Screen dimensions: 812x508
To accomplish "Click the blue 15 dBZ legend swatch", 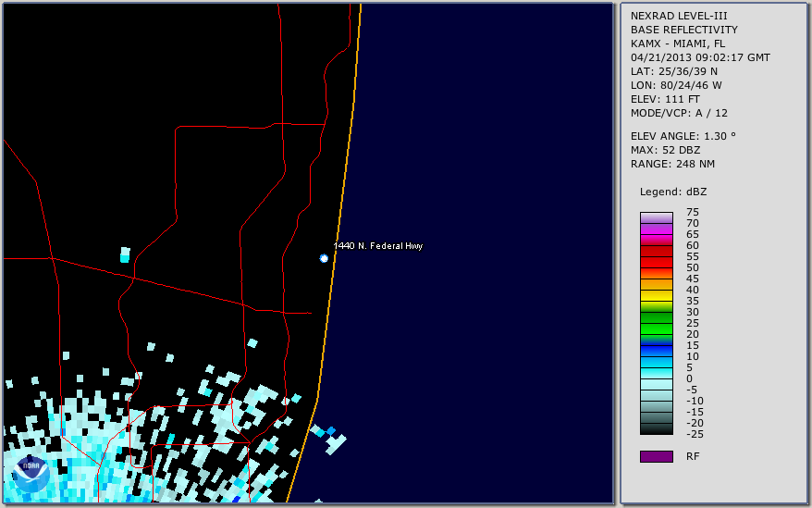I will pyautogui.click(x=656, y=351).
